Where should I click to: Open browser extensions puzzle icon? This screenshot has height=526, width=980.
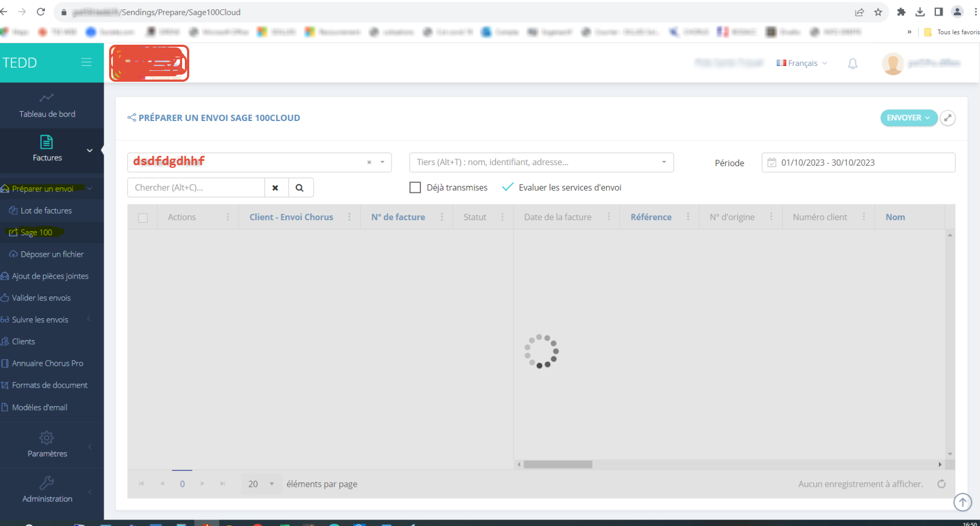[901, 12]
